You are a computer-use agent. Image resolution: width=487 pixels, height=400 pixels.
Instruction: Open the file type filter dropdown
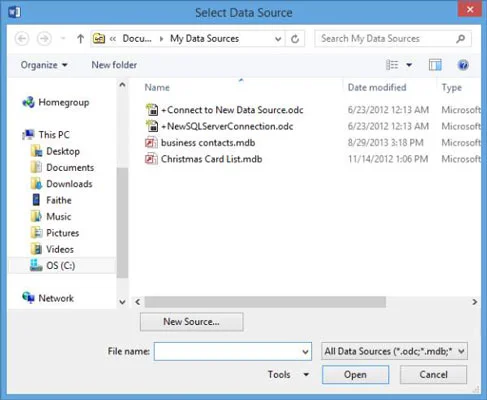point(394,351)
